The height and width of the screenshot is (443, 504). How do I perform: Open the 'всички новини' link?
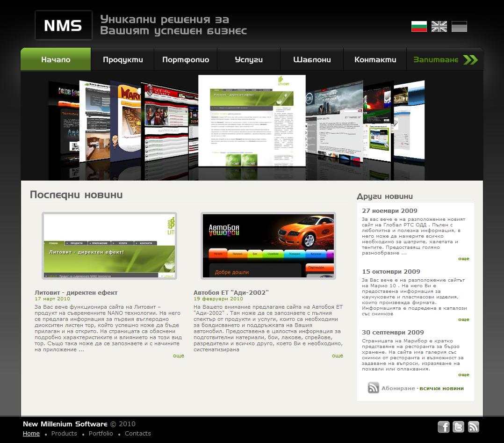point(441,388)
